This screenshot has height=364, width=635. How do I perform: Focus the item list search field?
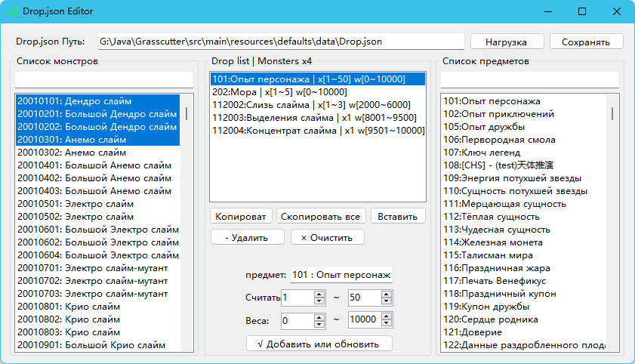coord(529,79)
